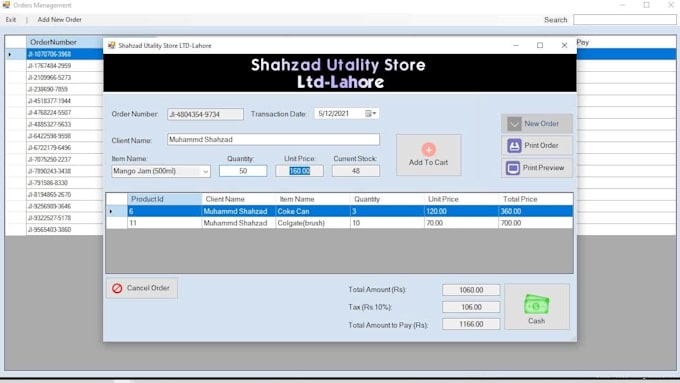Click the Total Amount to Pay value box
The image size is (680, 383).
tap(471, 324)
